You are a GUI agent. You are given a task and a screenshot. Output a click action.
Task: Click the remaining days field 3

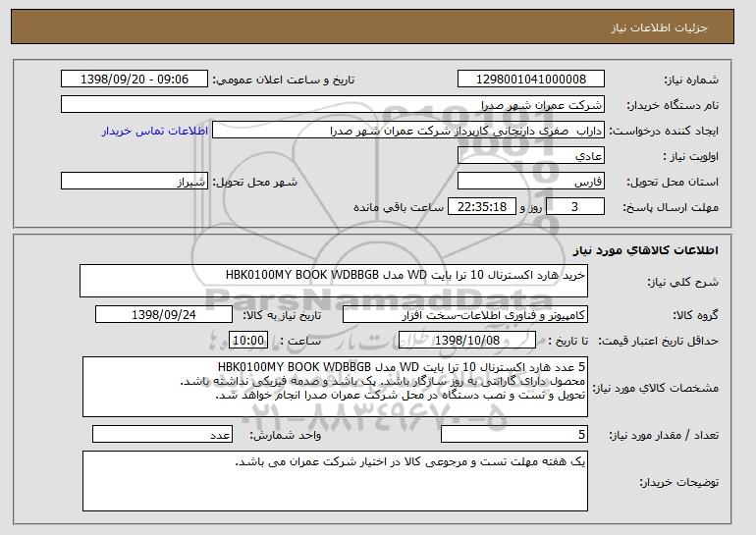(574, 207)
